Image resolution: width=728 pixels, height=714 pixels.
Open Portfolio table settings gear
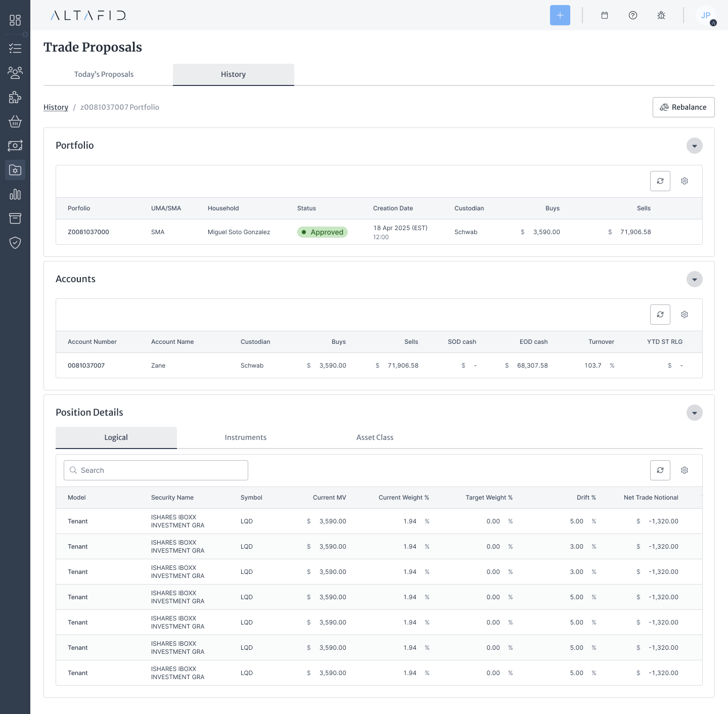pyautogui.click(x=684, y=181)
